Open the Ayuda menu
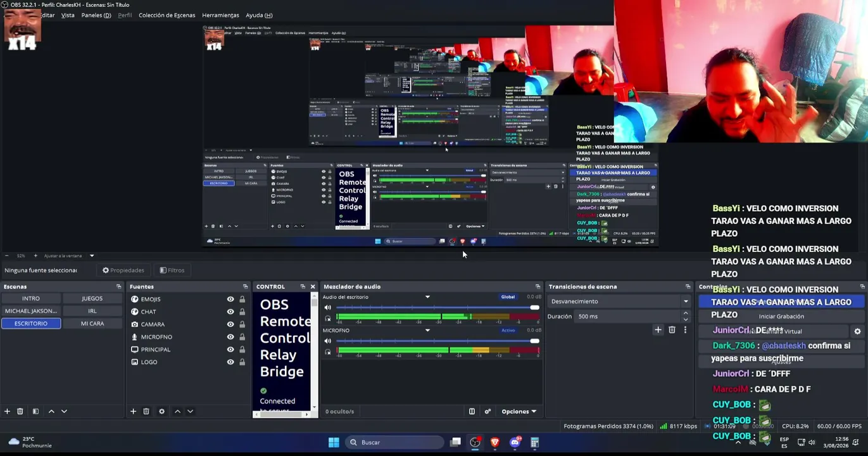This screenshot has width=868, height=456. (259, 15)
